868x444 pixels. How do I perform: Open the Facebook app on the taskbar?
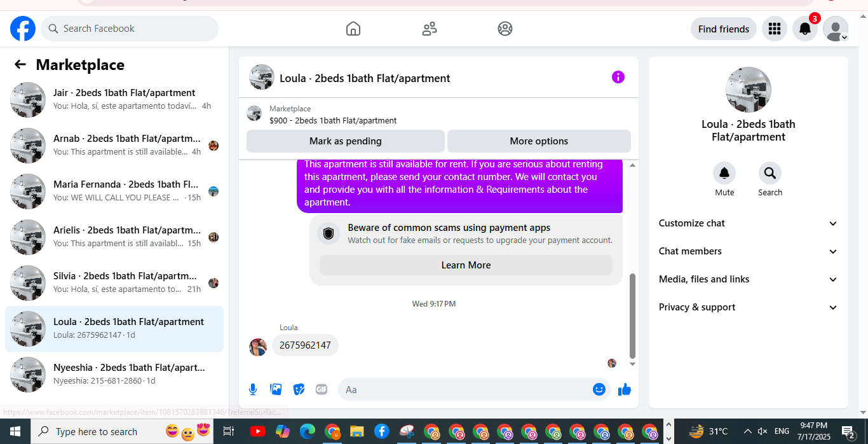381,431
